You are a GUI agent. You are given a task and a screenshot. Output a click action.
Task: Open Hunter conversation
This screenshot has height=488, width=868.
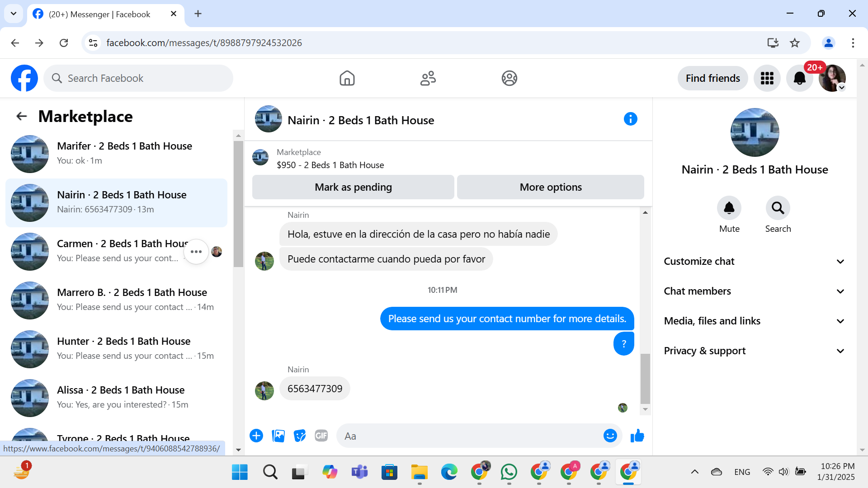coord(116,349)
